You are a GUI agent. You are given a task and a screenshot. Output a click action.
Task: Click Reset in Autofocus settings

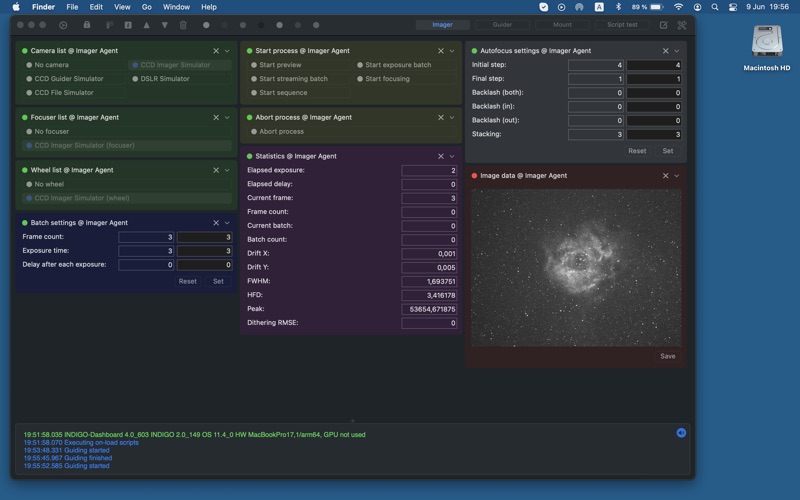click(x=637, y=151)
